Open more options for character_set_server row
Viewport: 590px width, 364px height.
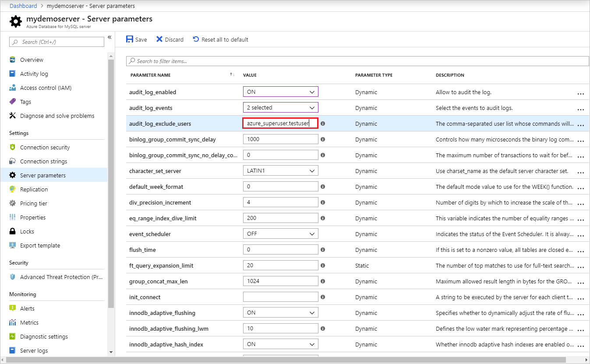click(581, 172)
